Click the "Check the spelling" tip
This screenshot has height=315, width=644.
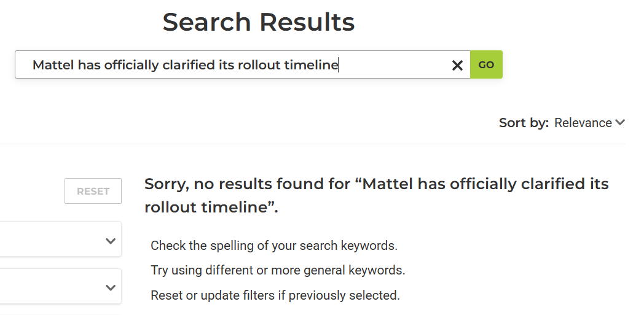tap(274, 246)
